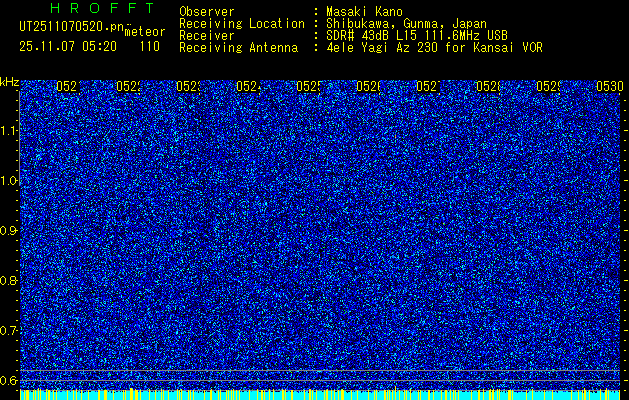This screenshot has width=629, height=400.
Task: Click the 1.0 kHz axis label
Action: click(x=10, y=181)
